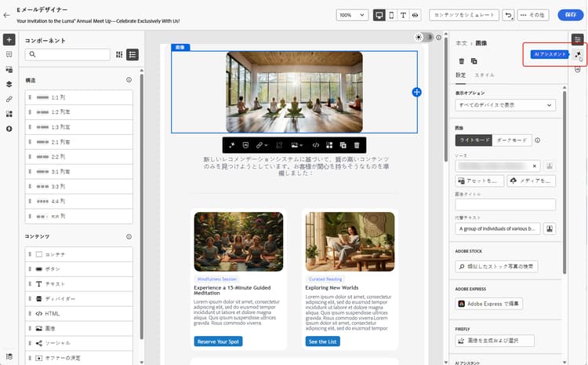Select mobile preview mode
Image resolution: width=588 pixels, height=365 pixels.
[391, 15]
